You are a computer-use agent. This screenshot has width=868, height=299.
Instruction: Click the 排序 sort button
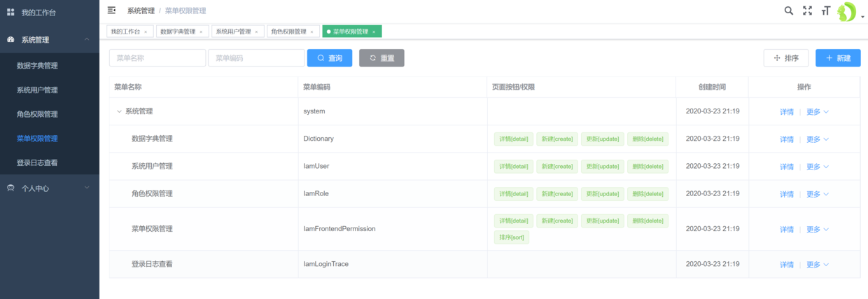coord(786,58)
